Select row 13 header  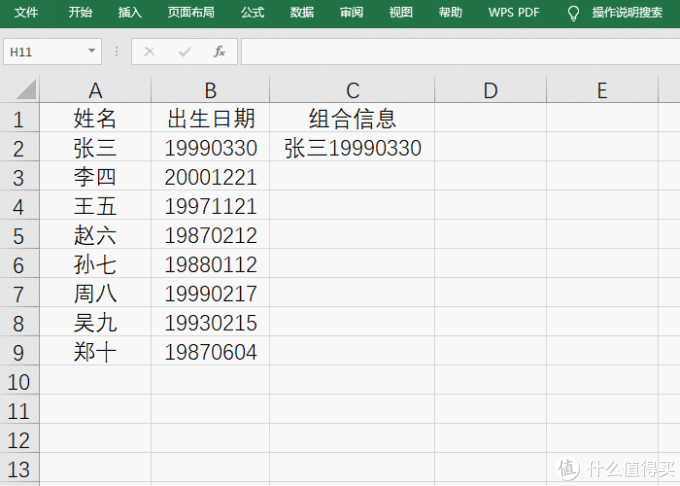(x=19, y=469)
